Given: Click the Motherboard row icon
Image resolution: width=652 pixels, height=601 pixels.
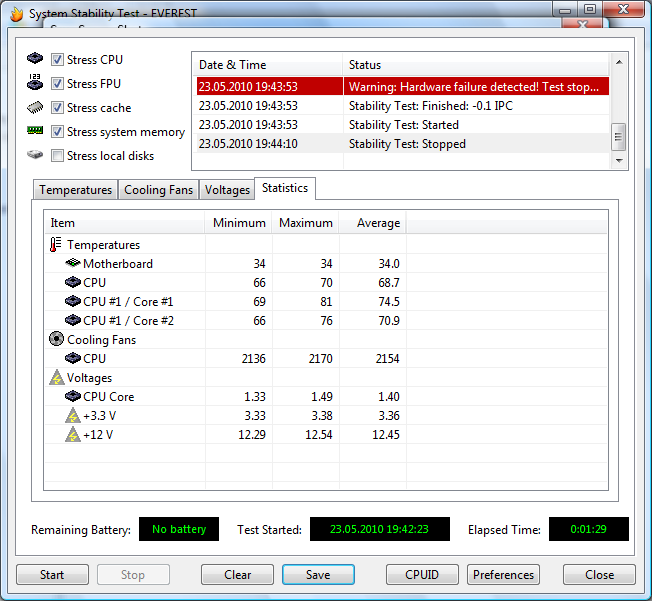Looking at the screenshot, I should tap(73, 263).
